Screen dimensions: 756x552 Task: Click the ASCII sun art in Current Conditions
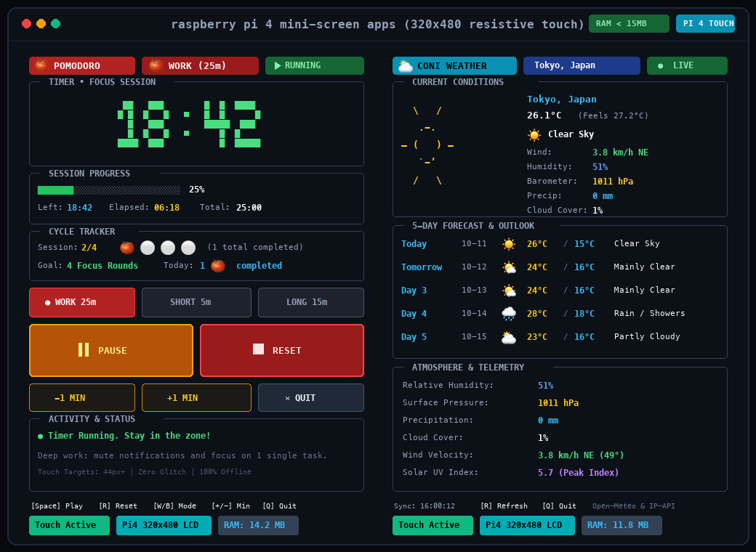[427, 145]
